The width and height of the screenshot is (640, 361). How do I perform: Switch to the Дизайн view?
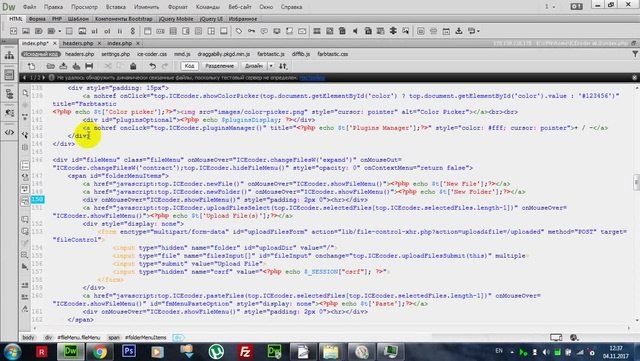click(x=253, y=66)
